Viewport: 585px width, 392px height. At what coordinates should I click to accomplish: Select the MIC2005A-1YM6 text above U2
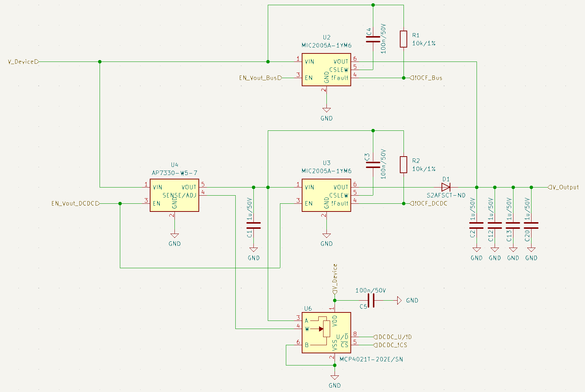click(x=326, y=45)
